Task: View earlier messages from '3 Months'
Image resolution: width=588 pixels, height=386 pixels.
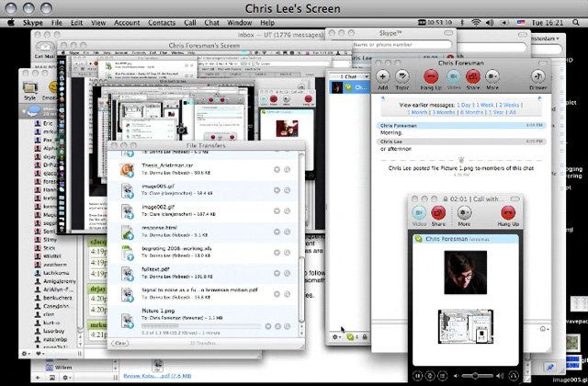Action: tap(444, 112)
